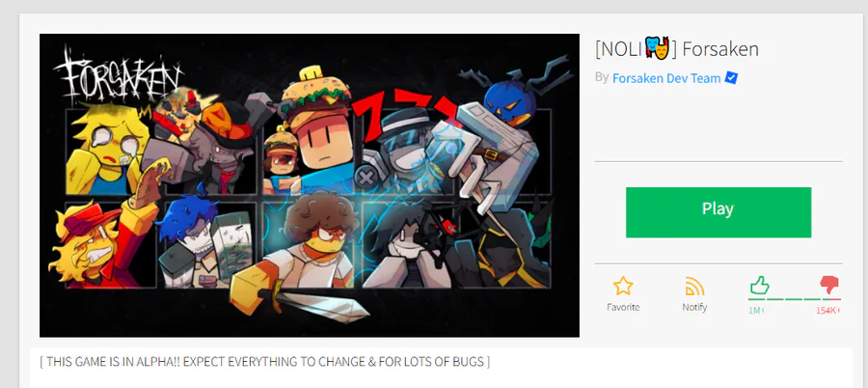868x388 pixels.
Task: Click the 154K+ dislikes count
Action: point(828,311)
